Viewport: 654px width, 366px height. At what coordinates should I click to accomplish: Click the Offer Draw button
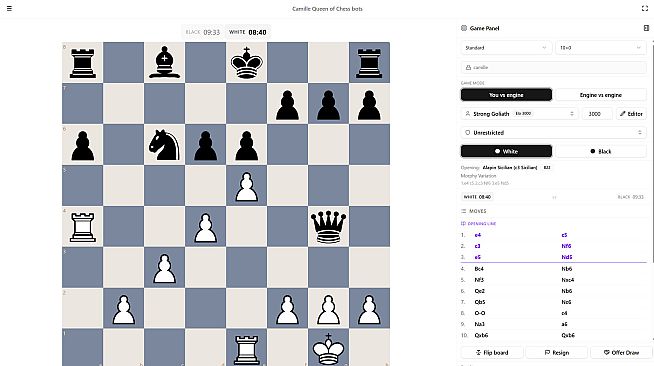(x=621, y=352)
